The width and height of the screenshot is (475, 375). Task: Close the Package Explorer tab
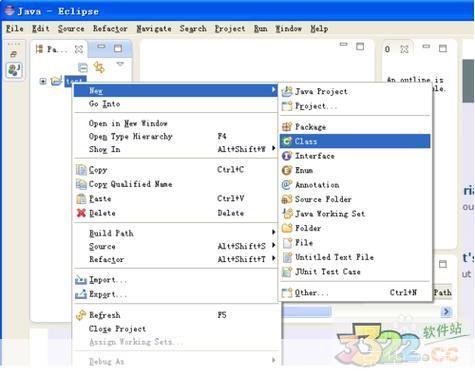(79, 49)
